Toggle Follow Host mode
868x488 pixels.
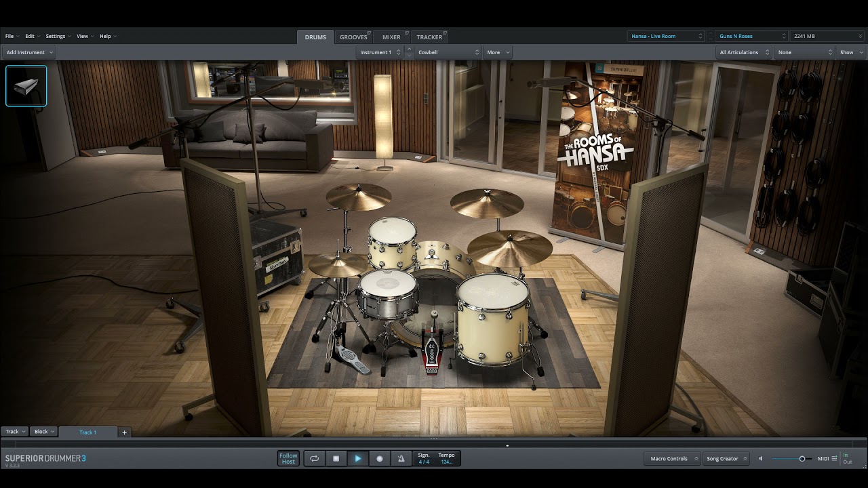288,459
